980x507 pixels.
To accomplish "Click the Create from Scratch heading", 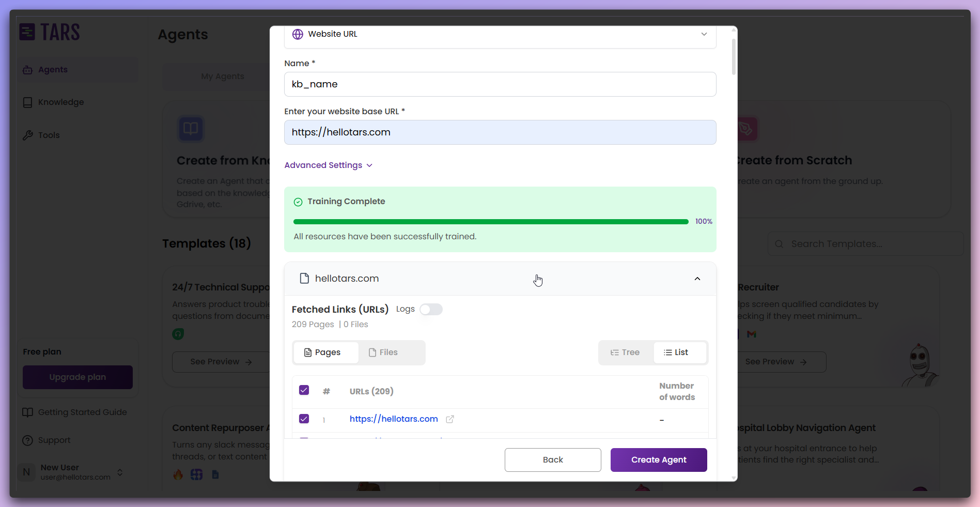I will (795, 161).
